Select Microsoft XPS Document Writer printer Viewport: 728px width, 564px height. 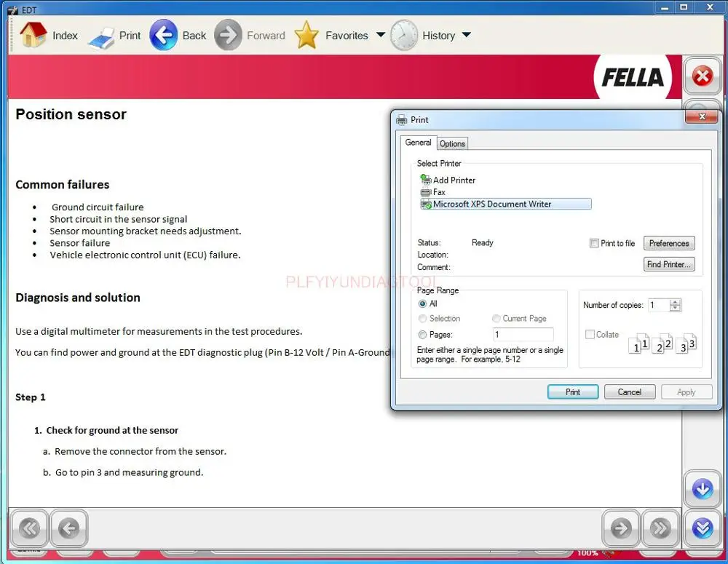point(506,204)
